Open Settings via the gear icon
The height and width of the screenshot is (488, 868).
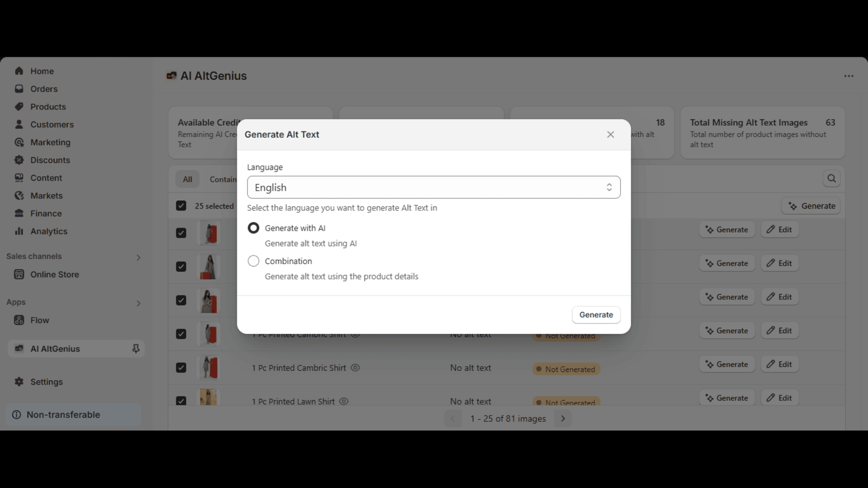click(19, 382)
